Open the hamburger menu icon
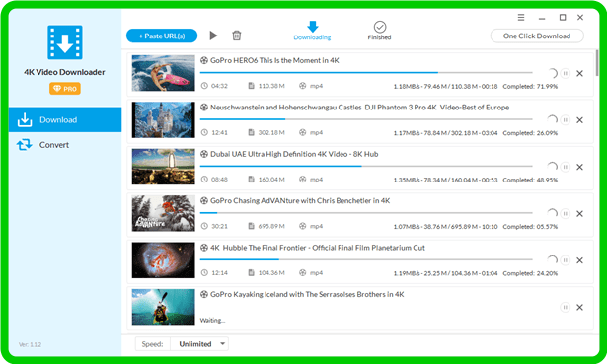Viewport: 607px width, 364px height. click(x=521, y=18)
